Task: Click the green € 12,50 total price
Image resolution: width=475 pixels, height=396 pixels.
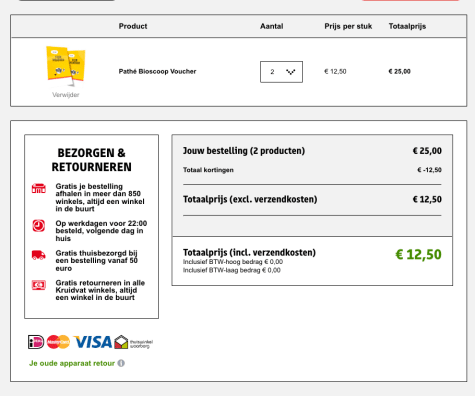Action: [418, 255]
